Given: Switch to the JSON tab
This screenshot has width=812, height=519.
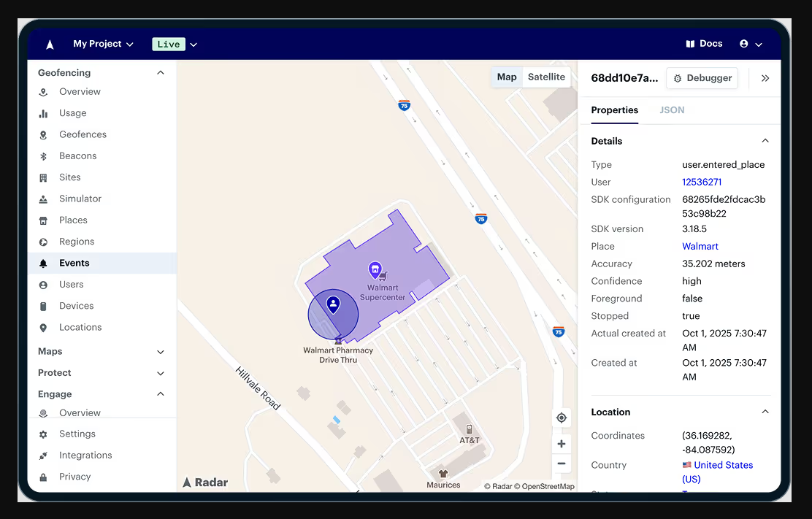Looking at the screenshot, I should point(672,110).
